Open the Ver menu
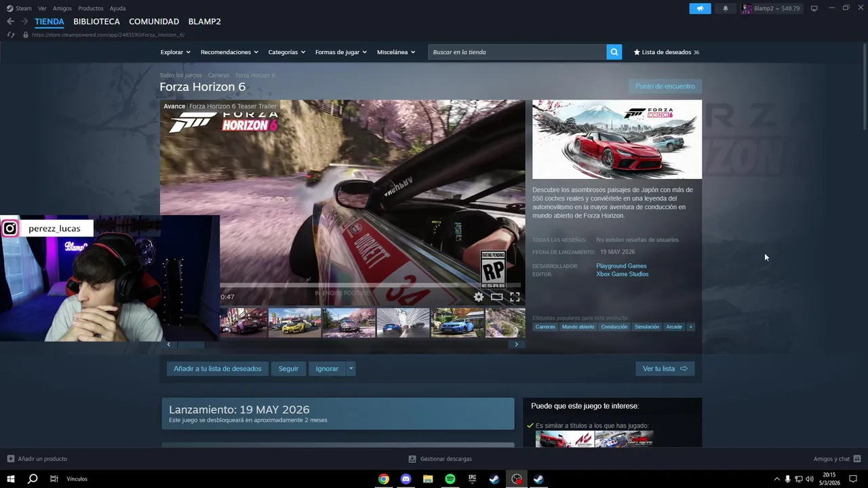 point(42,8)
